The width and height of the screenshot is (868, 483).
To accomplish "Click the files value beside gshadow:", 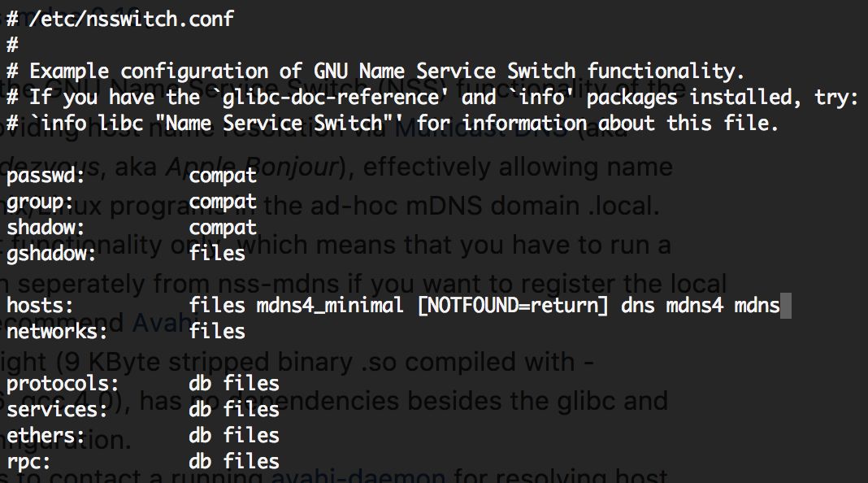I will click(217, 254).
